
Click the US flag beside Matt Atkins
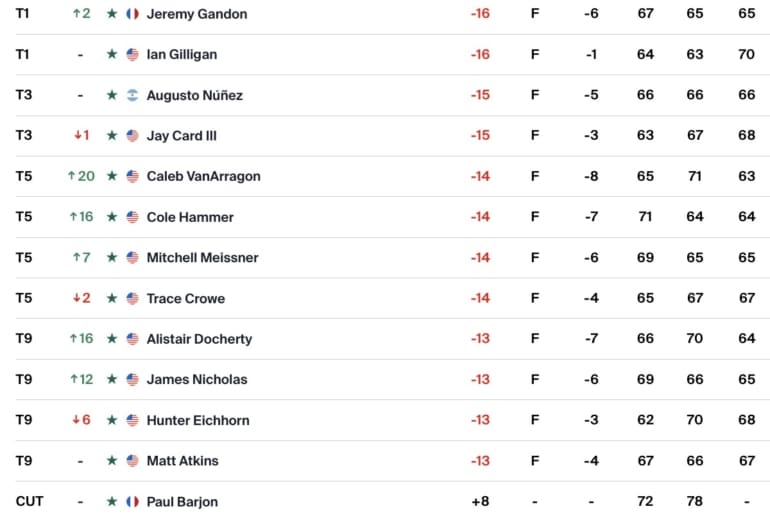tap(132, 461)
